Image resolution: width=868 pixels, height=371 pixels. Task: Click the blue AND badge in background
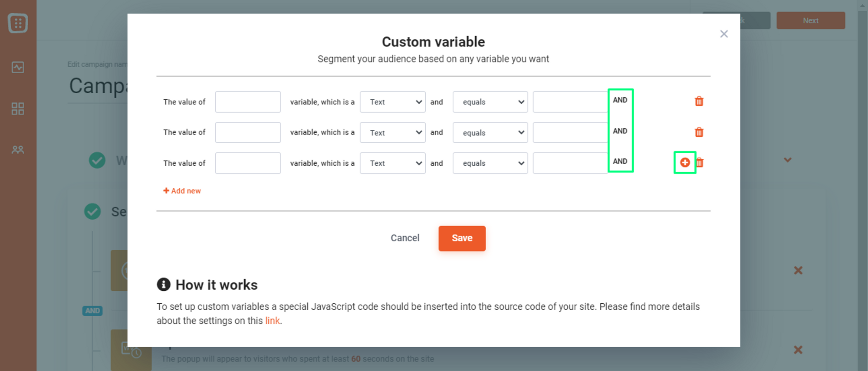(x=92, y=311)
